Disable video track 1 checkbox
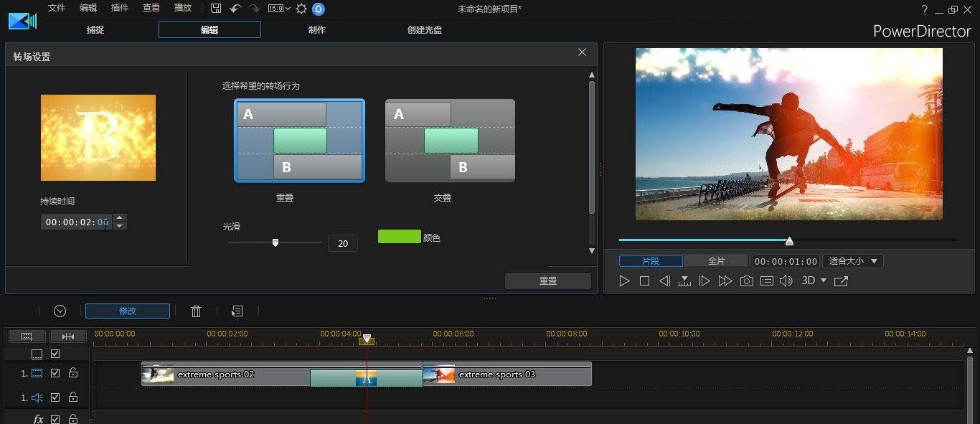The width and height of the screenshot is (980, 424). 55,373
